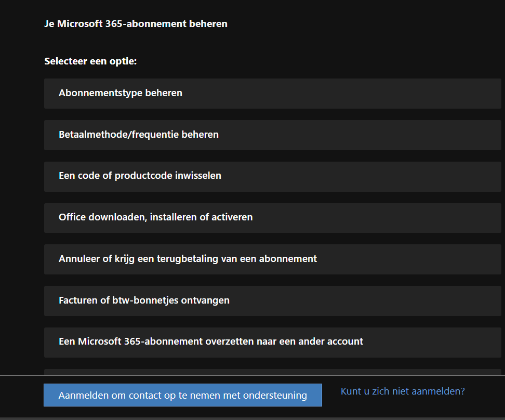Click the 'Selecteer een optie:' label
This screenshot has width=505, height=420.
pos(90,61)
